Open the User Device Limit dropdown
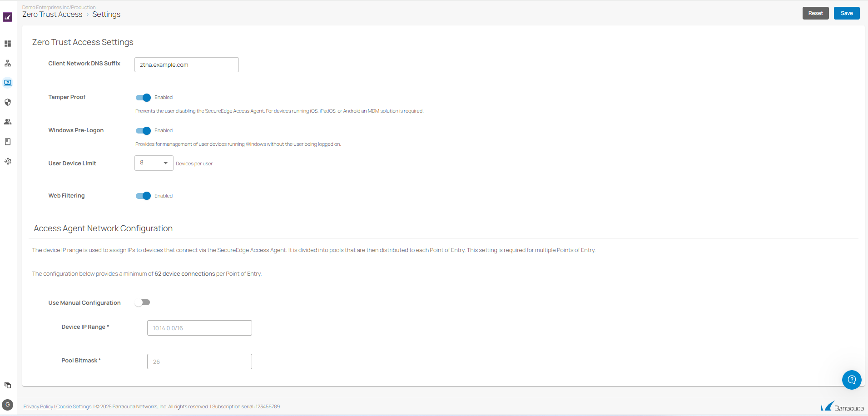The height and width of the screenshot is (416, 868). (x=154, y=163)
